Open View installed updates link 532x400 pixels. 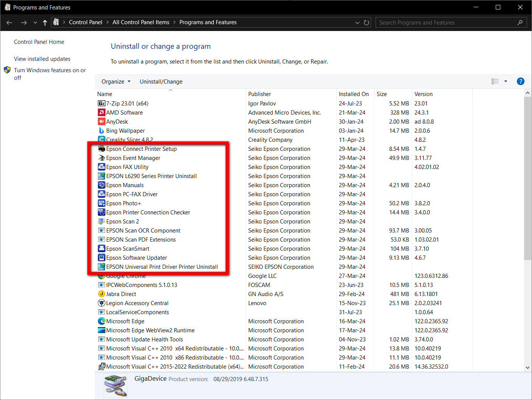coord(42,59)
